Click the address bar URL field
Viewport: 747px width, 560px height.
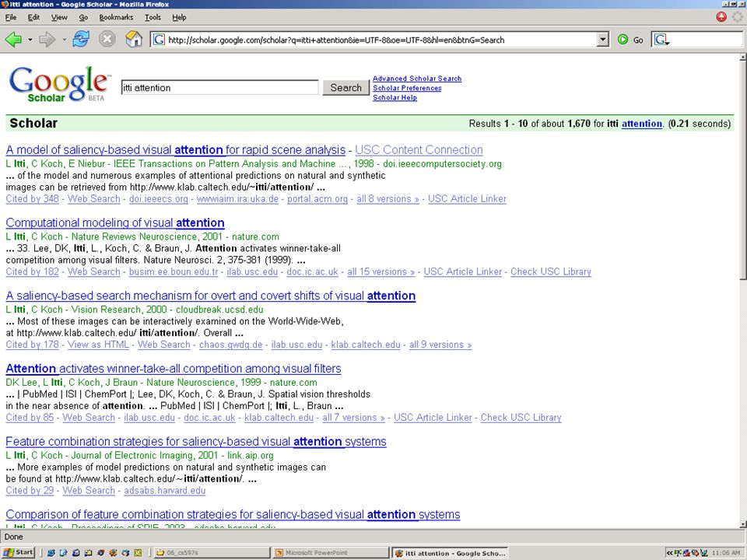[381, 40]
